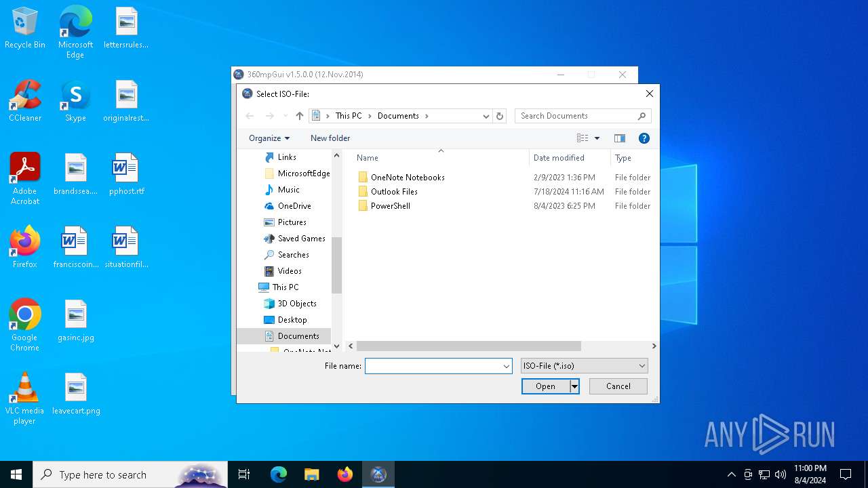Image resolution: width=868 pixels, height=488 pixels.
Task: Expand the address bar path history dropdown
Action: point(486,116)
